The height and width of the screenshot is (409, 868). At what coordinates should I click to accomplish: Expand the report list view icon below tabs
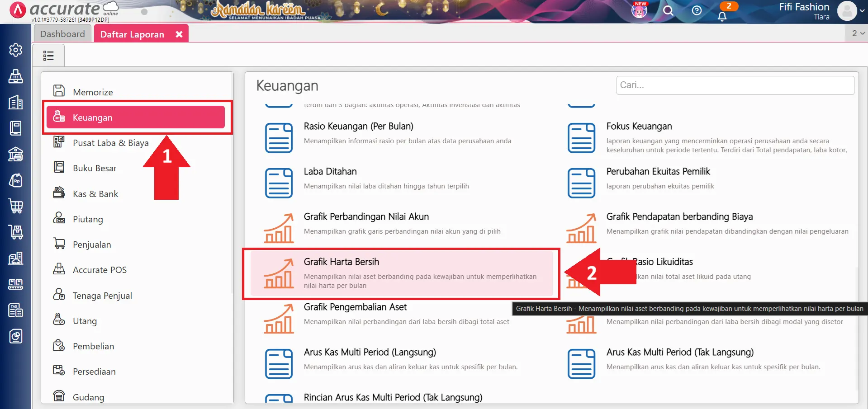tap(48, 55)
